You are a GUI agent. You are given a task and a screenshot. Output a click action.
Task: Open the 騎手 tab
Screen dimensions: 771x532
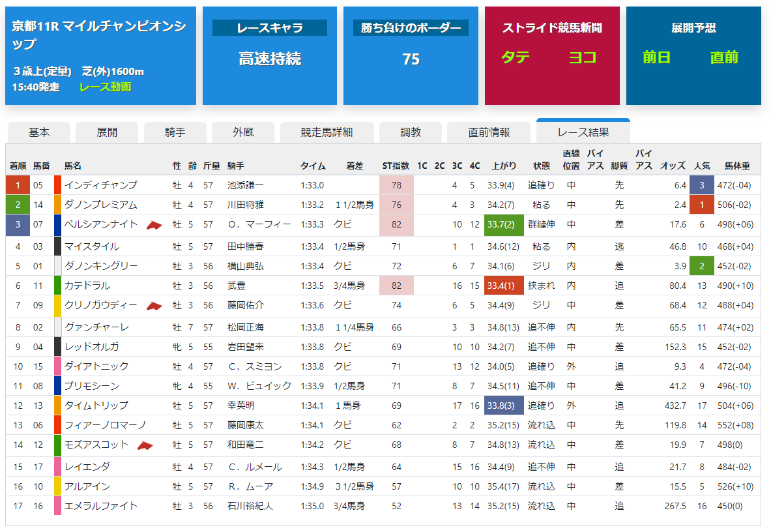(x=175, y=132)
